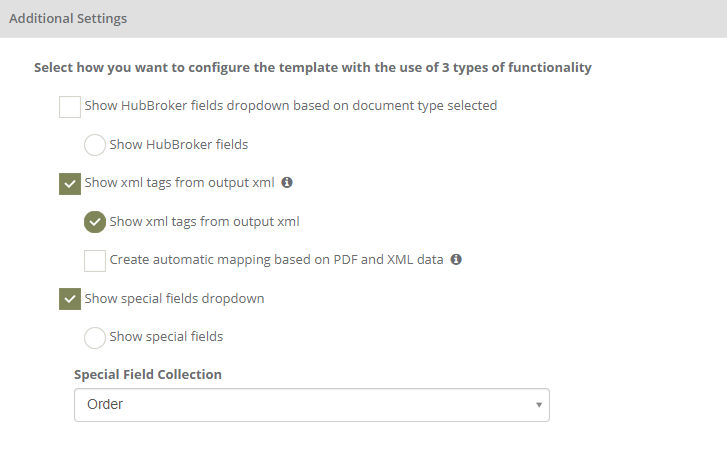Click the Additional Settings panel header
The image size is (727, 456).
pyautogui.click(x=364, y=19)
